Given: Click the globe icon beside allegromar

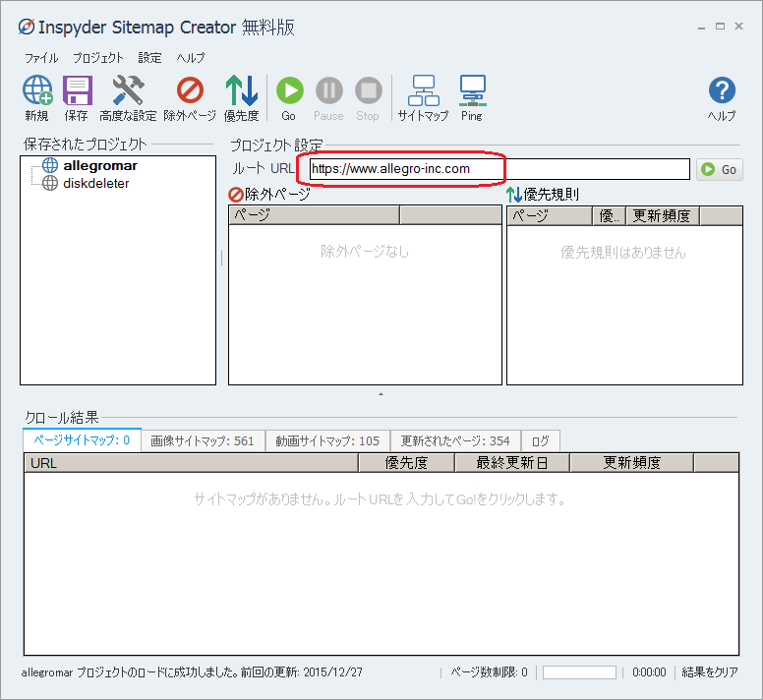Looking at the screenshot, I should tap(49, 165).
